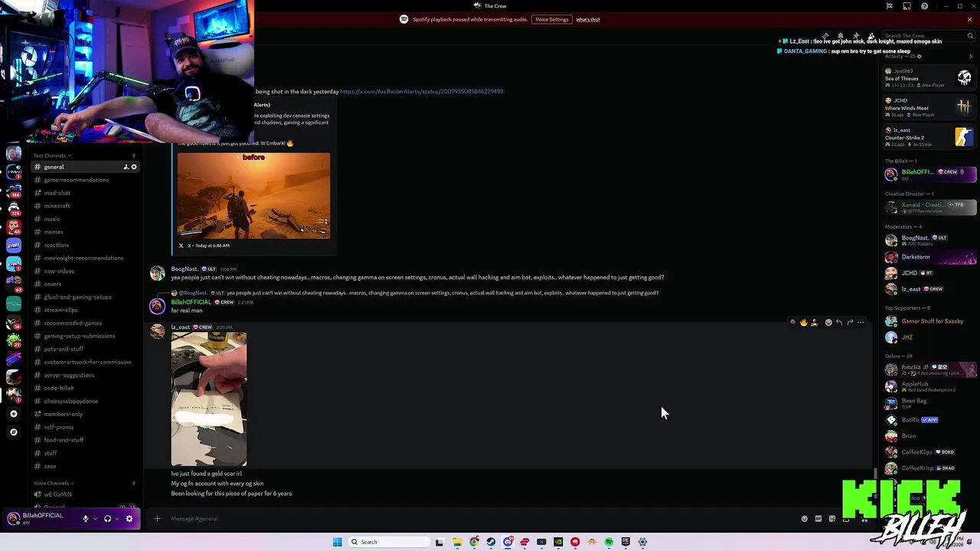
Task: Open the memes channel
Action: point(85,232)
